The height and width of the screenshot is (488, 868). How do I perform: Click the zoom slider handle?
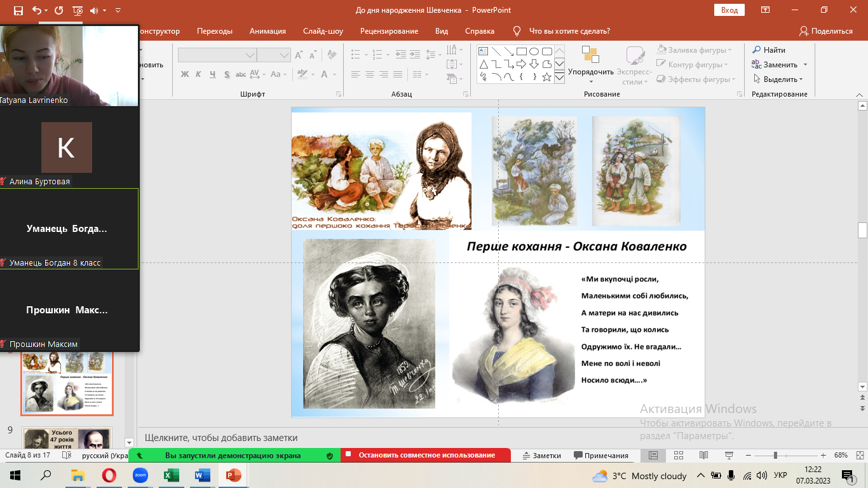(775, 456)
